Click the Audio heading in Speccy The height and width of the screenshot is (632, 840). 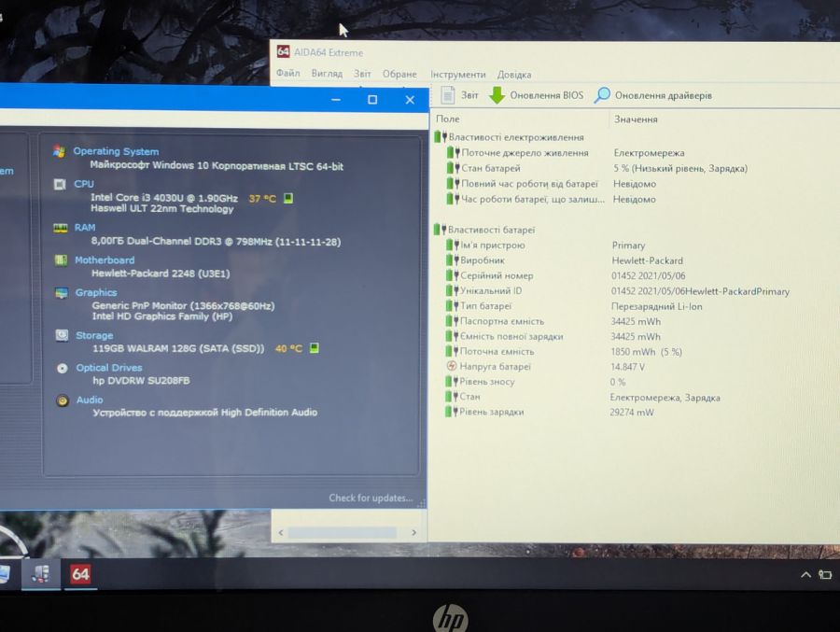pos(90,400)
